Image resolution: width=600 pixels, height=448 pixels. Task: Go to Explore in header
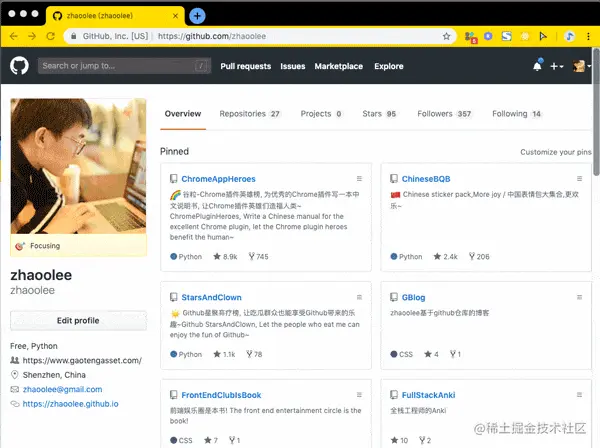(x=389, y=66)
